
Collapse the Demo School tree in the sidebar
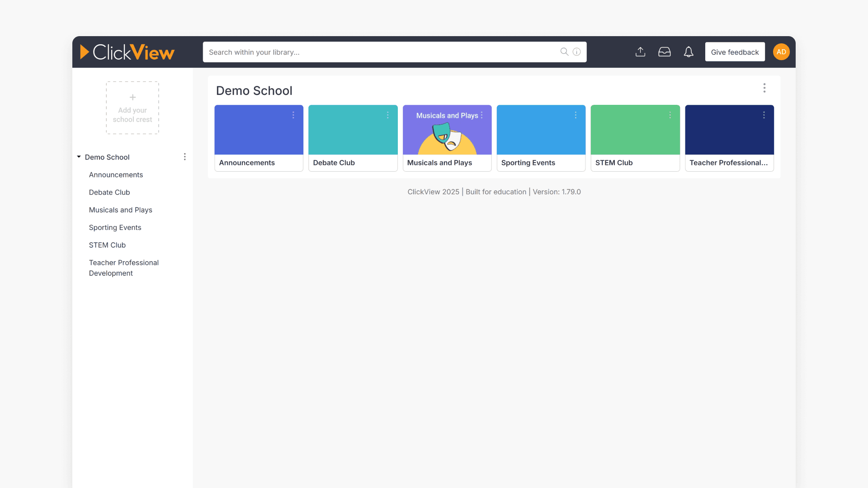78,157
